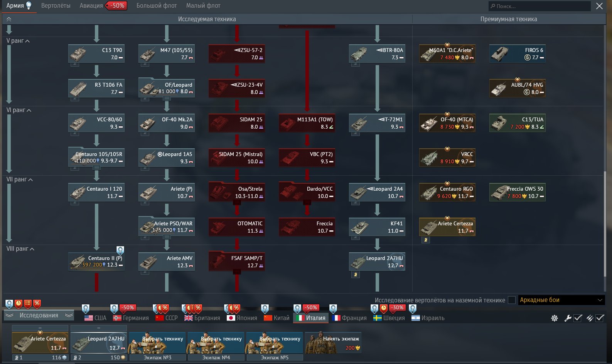Image resolution: width=612 pixels, height=364 pixels.
Task: Click the lightbulb badge above Франция
Action: click(x=333, y=309)
